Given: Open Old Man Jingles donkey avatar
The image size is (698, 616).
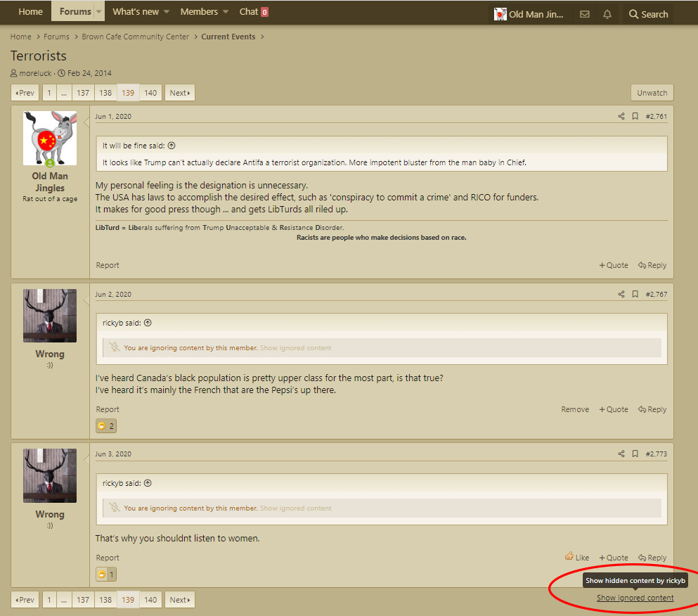Looking at the screenshot, I should [x=50, y=139].
